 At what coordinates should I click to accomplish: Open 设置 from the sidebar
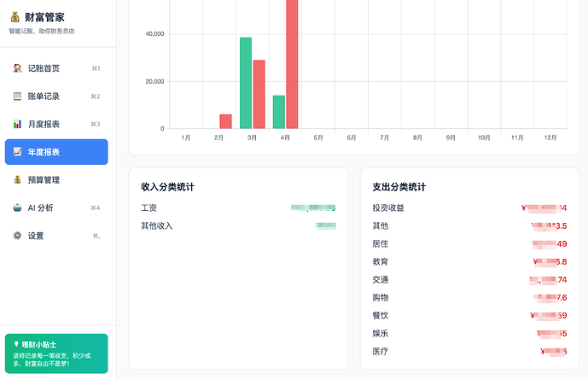click(56, 236)
